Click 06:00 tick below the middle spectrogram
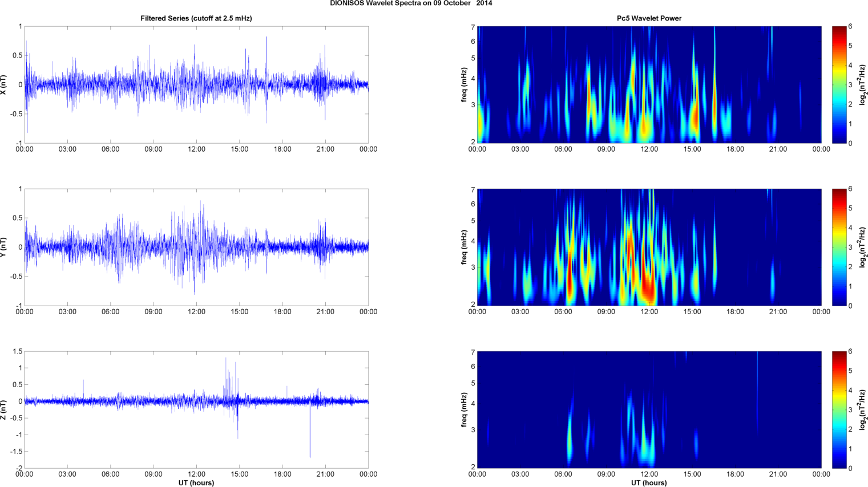 (563, 312)
